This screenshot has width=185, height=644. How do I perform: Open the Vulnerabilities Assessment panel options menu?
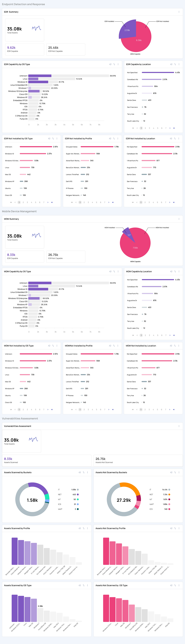pos(179,426)
